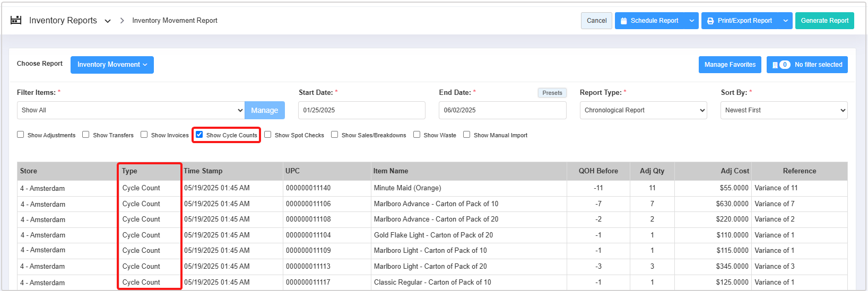Screen dimensions: 868x291
Task: Open the Inventory Reports chevron menu
Action: (108, 21)
